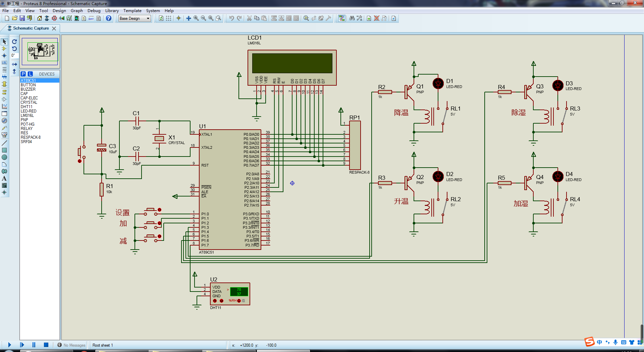The width and height of the screenshot is (644, 352).
Task: Click the Pick devices P button
Action: (23, 74)
